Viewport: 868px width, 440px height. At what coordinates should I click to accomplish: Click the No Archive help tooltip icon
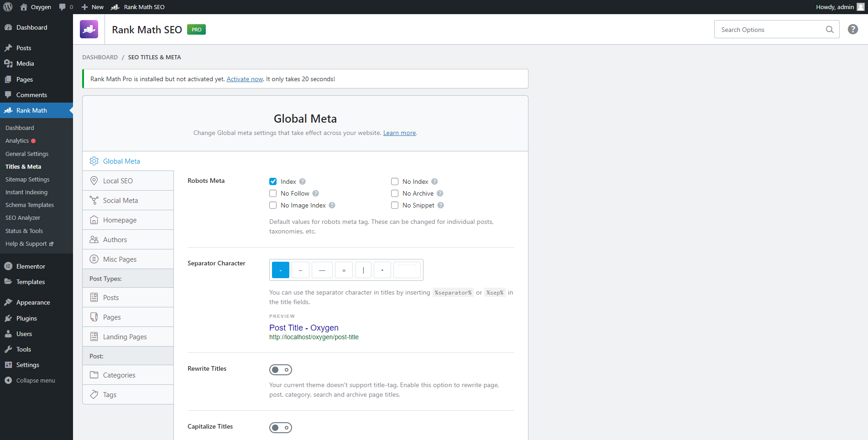coord(440,193)
